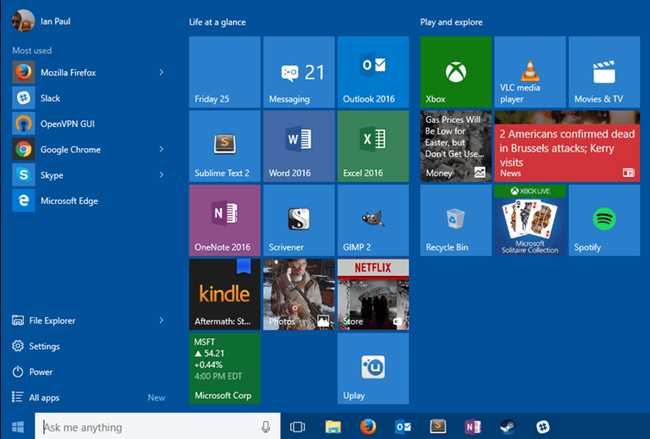Open the Brussels attacks News tile
The width and height of the screenshot is (650, 439).
click(567, 146)
